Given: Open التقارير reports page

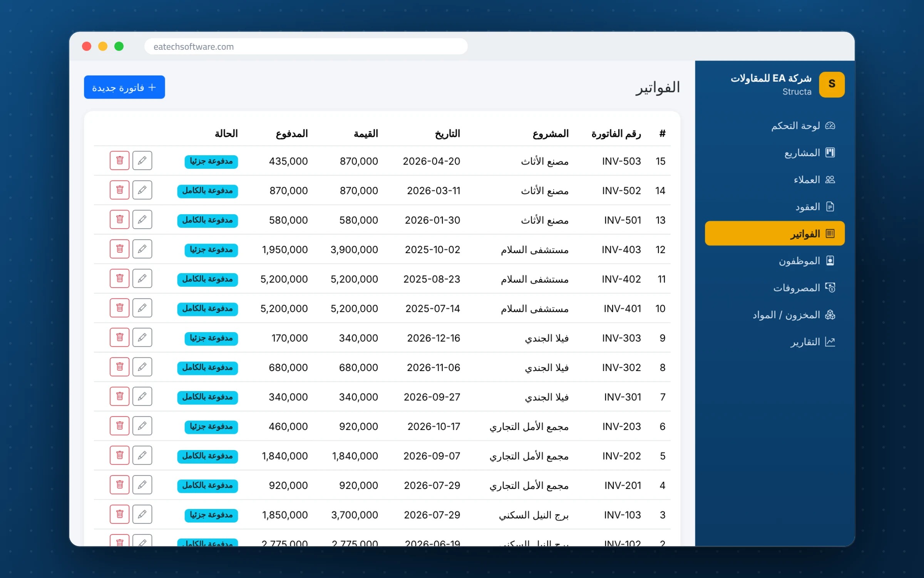Looking at the screenshot, I should (x=775, y=342).
